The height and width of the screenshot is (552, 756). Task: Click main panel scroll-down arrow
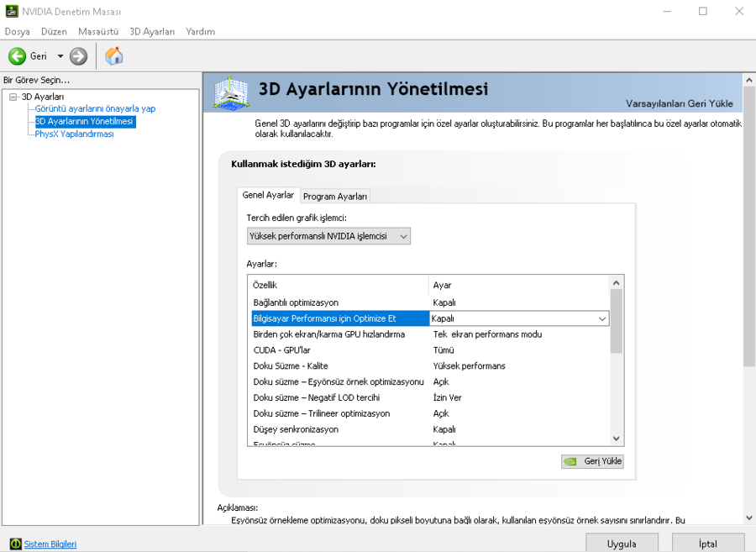tap(748, 518)
